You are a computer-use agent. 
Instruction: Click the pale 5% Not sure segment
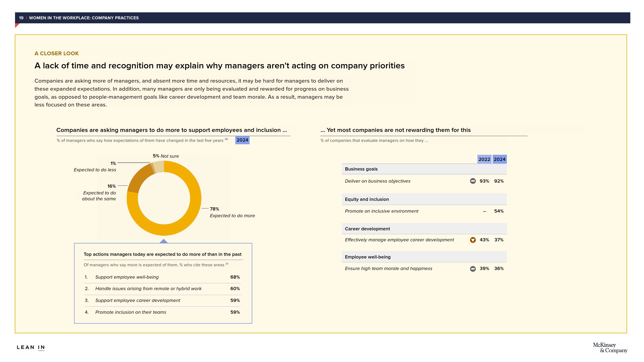tap(159, 167)
